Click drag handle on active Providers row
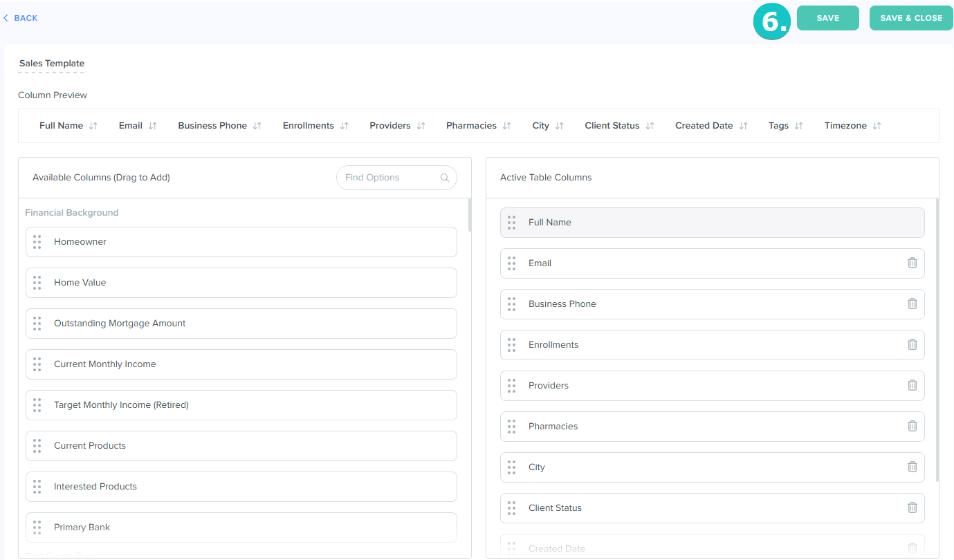 tap(512, 386)
